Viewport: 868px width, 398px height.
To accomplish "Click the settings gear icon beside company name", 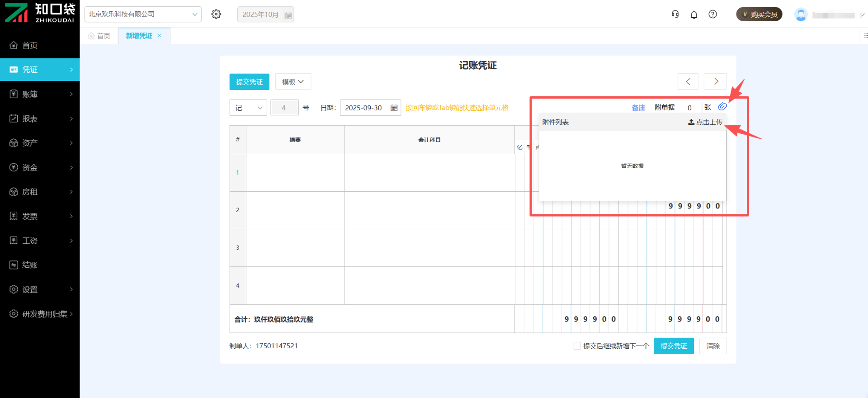I will point(216,14).
